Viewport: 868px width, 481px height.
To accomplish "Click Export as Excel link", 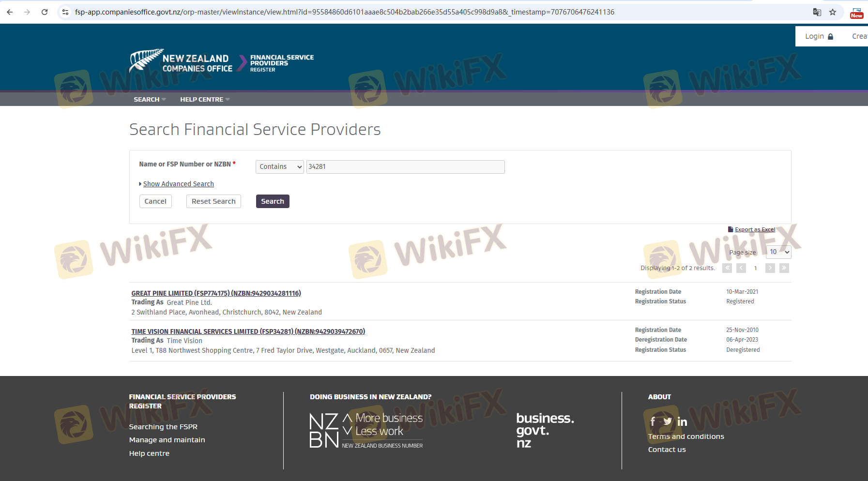I will coord(755,229).
